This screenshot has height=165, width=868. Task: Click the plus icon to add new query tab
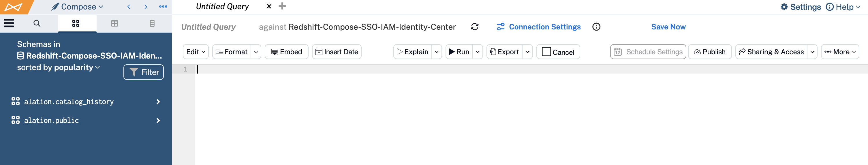click(282, 6)
